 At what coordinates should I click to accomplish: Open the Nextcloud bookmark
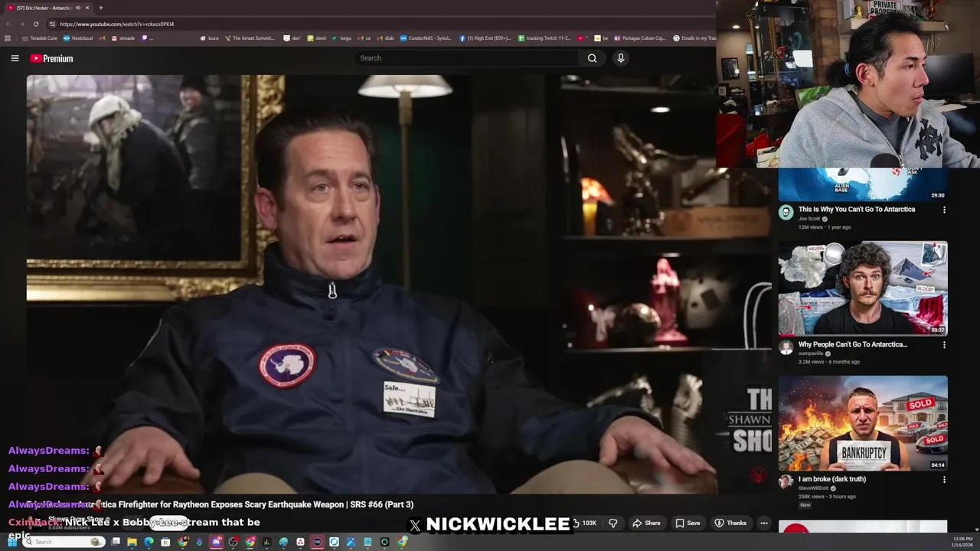(78, 38)
